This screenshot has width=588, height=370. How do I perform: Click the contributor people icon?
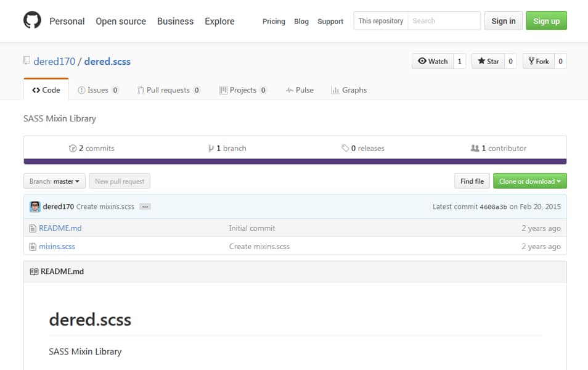coord(475,148)
